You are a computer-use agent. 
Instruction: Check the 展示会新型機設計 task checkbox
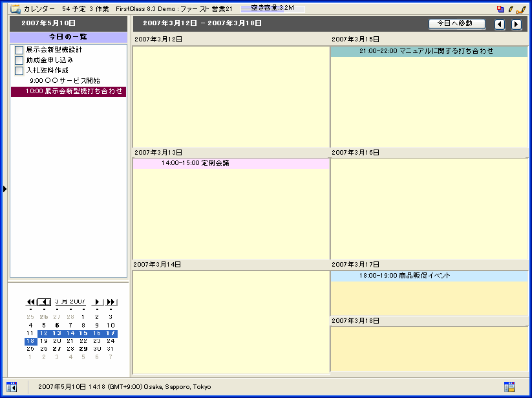(19, 50)
